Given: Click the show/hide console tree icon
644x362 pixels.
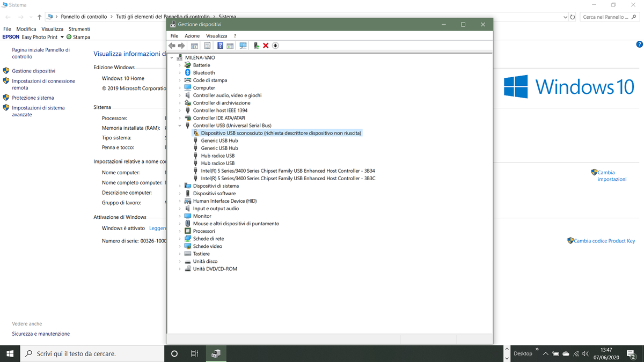Looking at the screenshot, I should tap(194, 46).
